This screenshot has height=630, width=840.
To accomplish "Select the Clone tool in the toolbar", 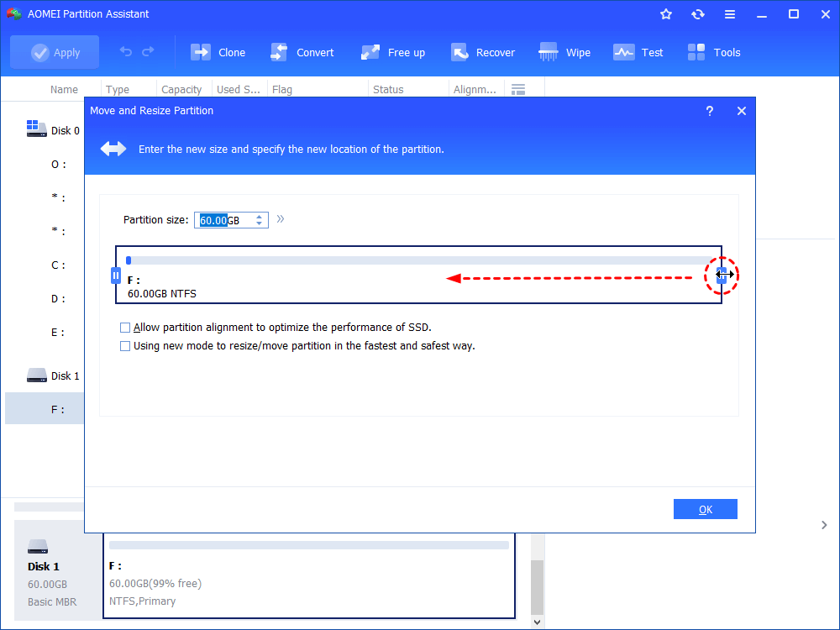I will 218,51.
